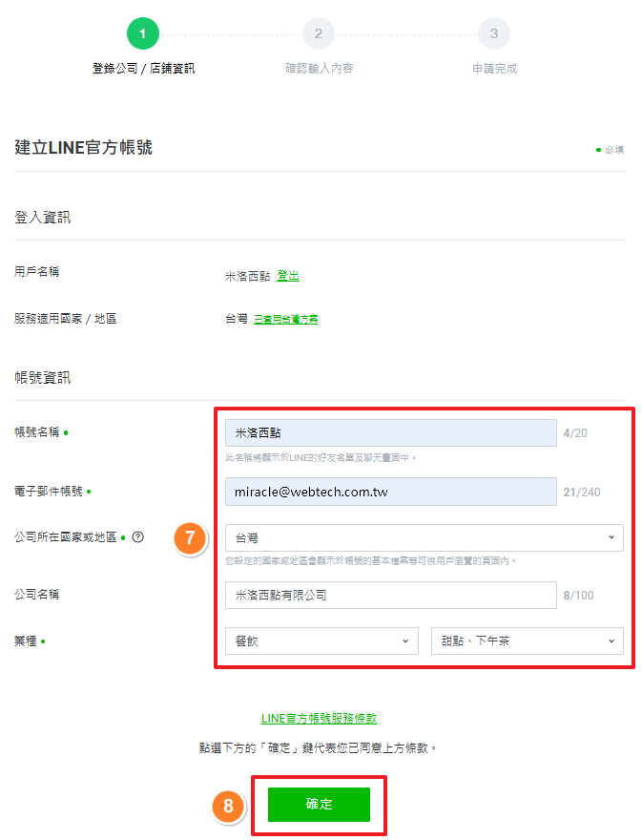Image resolution: width=642 pixels, height=840 pixels.
Task: Focus the 帳號名稱 text field
Action: pos(390,433)
